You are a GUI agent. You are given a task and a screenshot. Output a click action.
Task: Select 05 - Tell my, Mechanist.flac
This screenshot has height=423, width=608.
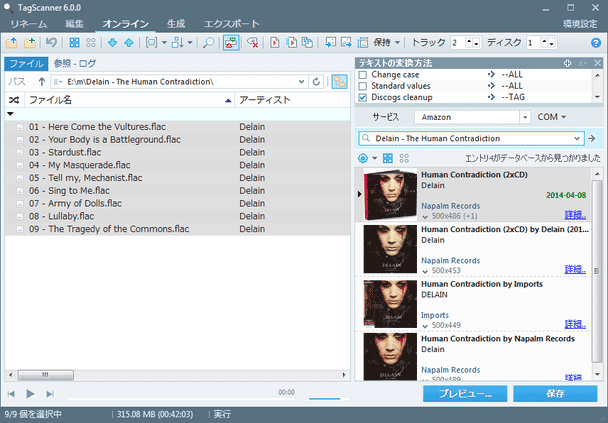coord(177,178)
